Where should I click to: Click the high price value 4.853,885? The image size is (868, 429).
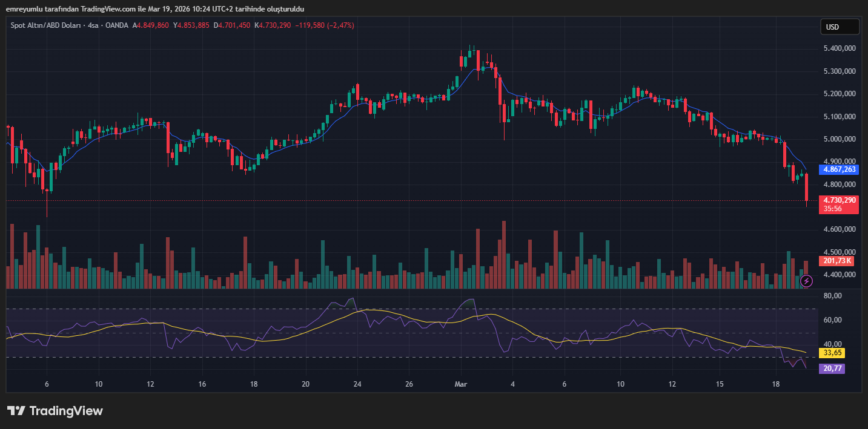pos(193,25)
